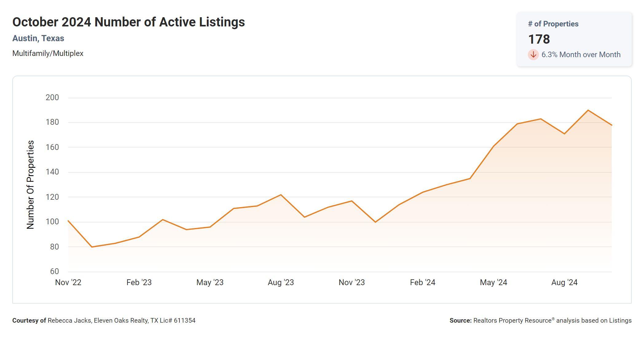Select the Austin, Texas subtitle

click(x=38, y=38)
